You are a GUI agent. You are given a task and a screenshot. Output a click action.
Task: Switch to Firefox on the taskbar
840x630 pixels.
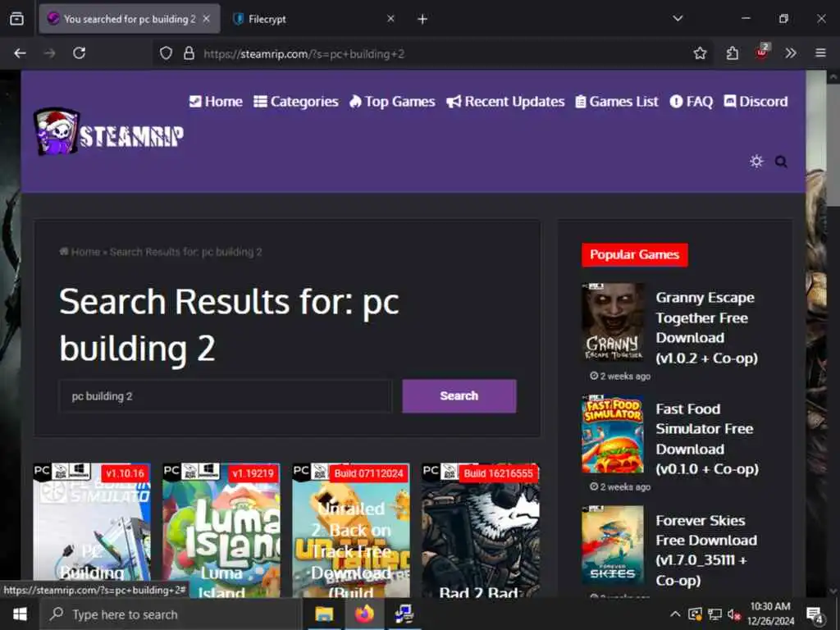tap(364, 614)
